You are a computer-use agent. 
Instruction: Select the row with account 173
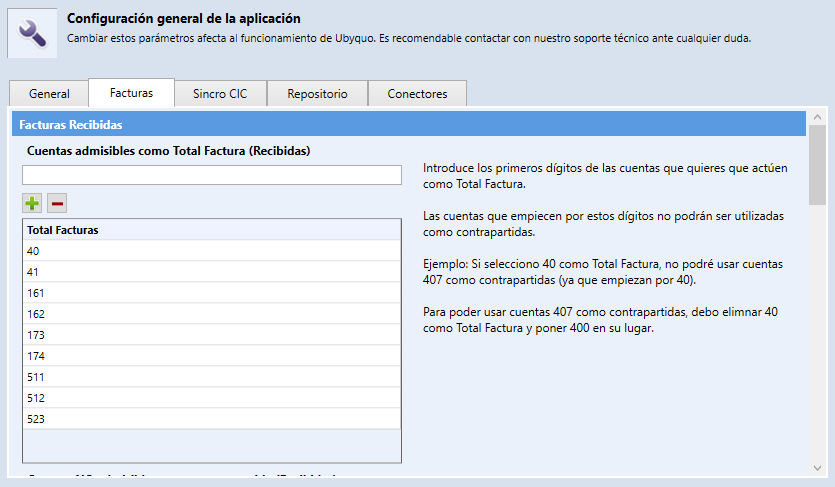[211, 335]
